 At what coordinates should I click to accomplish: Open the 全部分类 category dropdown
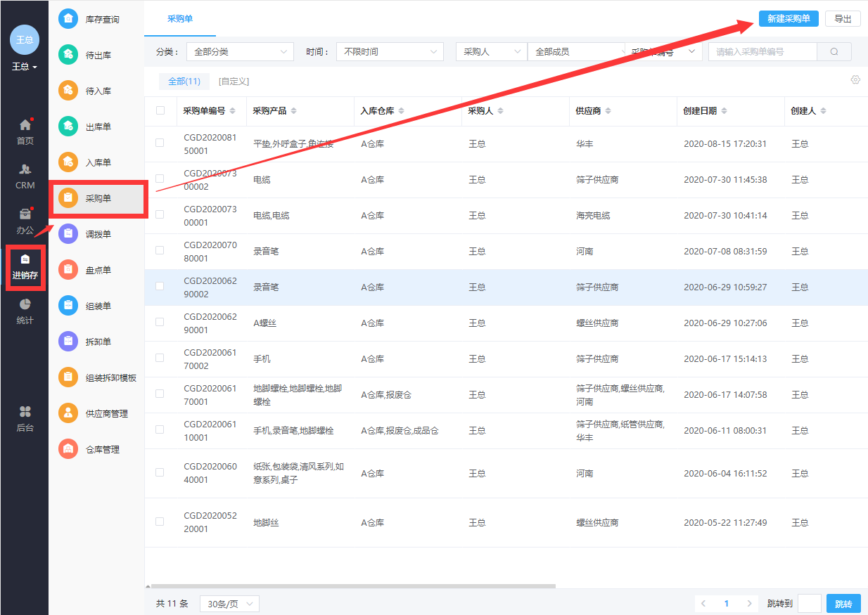coord(240,52)
